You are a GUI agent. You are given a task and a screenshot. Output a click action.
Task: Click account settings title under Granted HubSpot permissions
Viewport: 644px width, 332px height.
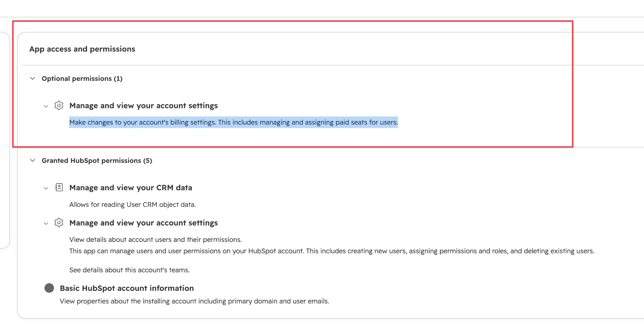[144, 223]
